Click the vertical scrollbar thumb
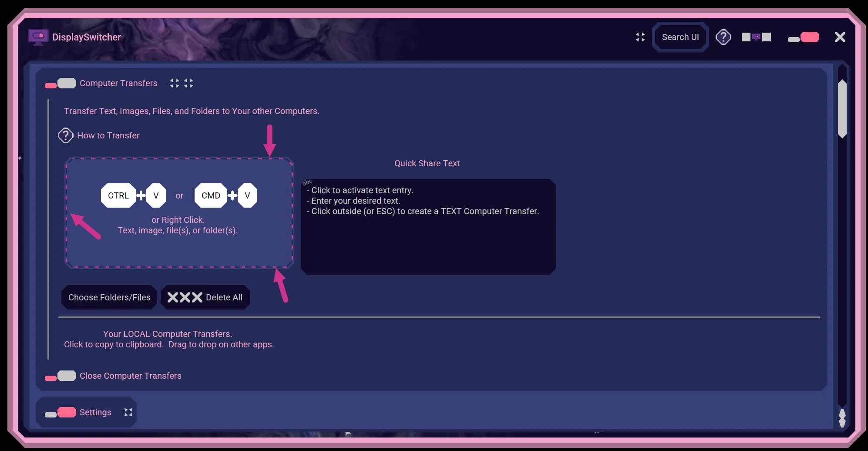 click(842, 109)
